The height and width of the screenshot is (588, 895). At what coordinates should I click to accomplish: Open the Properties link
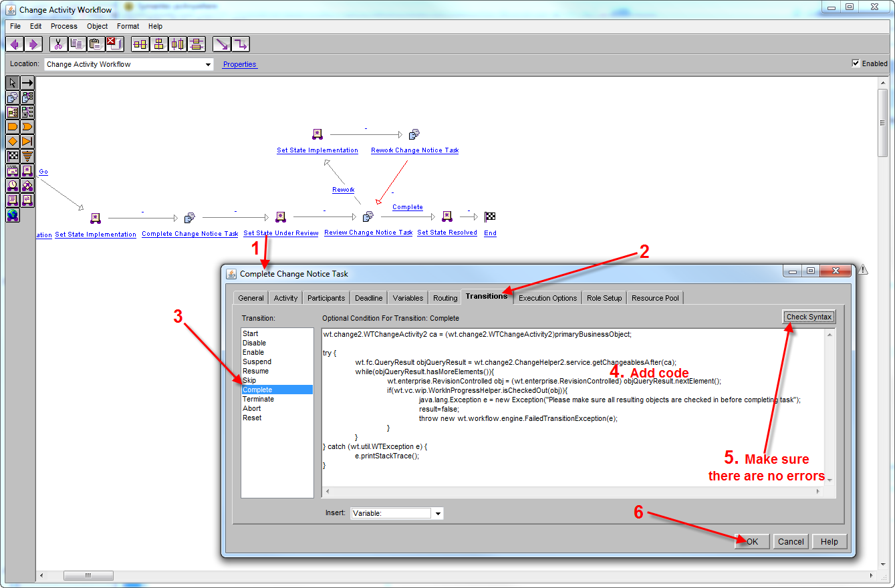(240, 64)
